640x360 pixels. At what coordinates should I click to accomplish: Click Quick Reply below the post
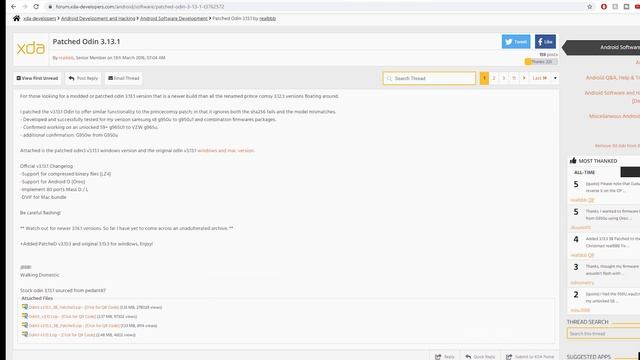click(x=480, y=357)
